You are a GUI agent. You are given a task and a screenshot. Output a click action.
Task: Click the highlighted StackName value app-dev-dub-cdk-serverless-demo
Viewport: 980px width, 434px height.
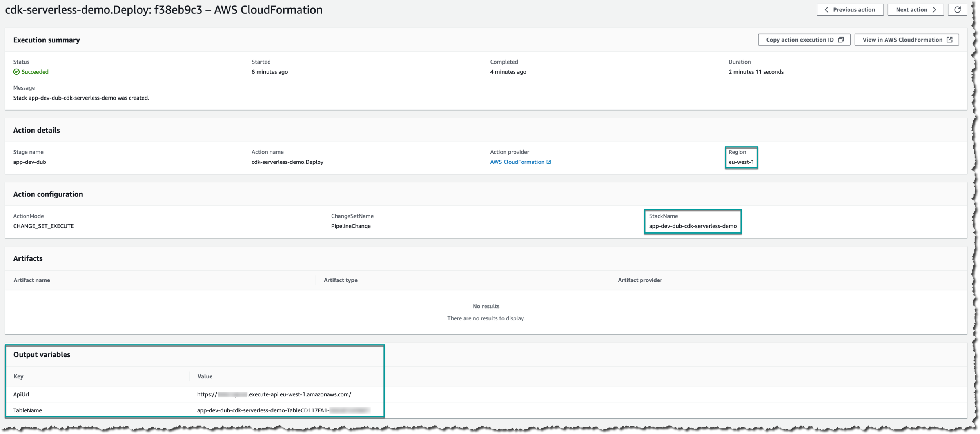click(693, 226)
